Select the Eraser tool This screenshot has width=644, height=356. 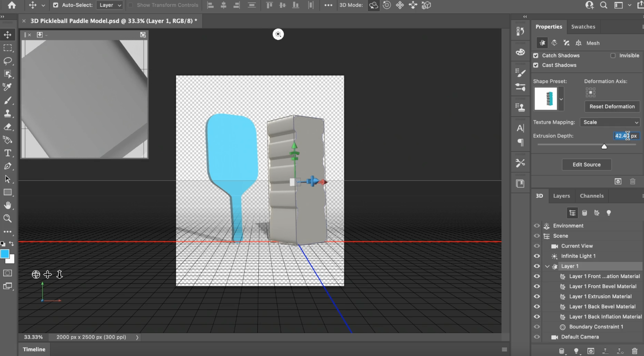[x=7, y=127]
